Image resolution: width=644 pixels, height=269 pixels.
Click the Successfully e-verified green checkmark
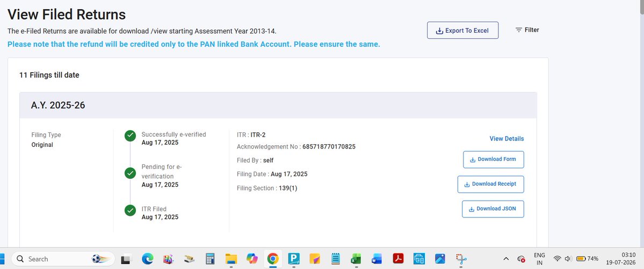pyautogui.click(x=130, y=136)
